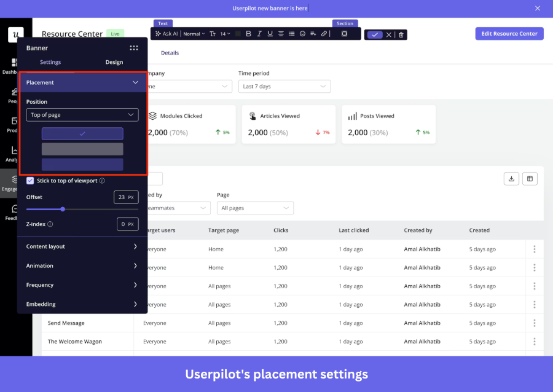Screen dimensions: 553x392
Task: Edit the Userpilot new banner is here text
Action: 270,8
